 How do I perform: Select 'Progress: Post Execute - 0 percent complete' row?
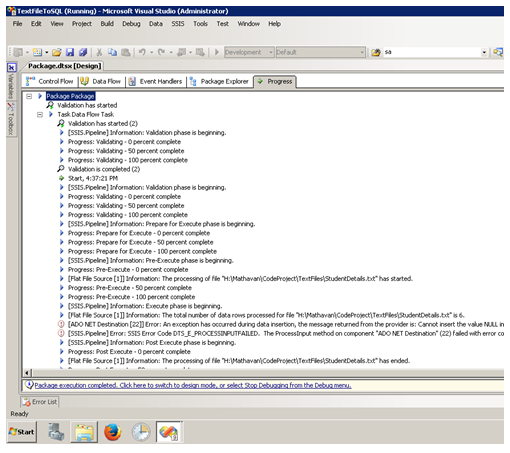tap(129, 352)
